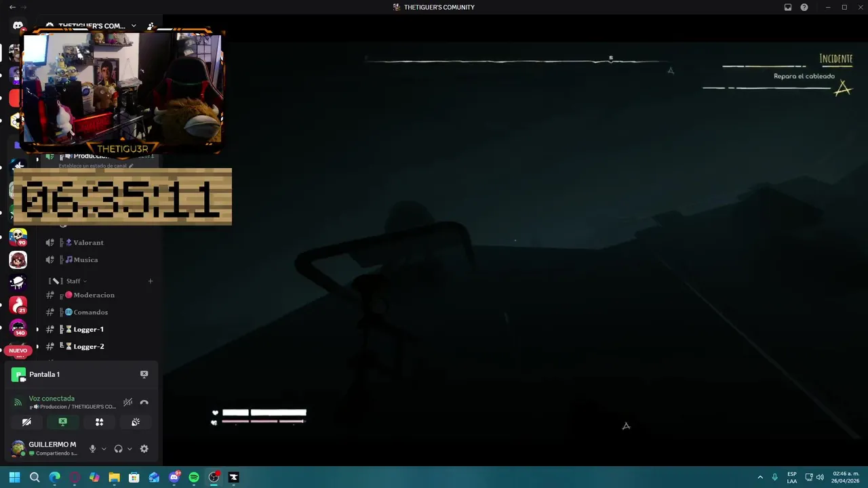Open microphone input options dropdown
Viewport: 868px width, 488px height.
[104, 449]
